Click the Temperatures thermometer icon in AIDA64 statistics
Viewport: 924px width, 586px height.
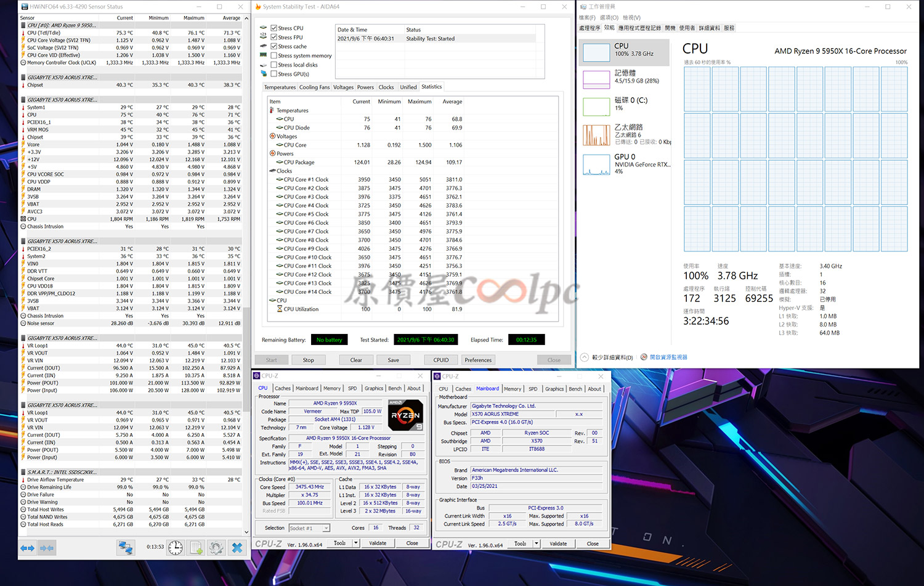point(272,110)
